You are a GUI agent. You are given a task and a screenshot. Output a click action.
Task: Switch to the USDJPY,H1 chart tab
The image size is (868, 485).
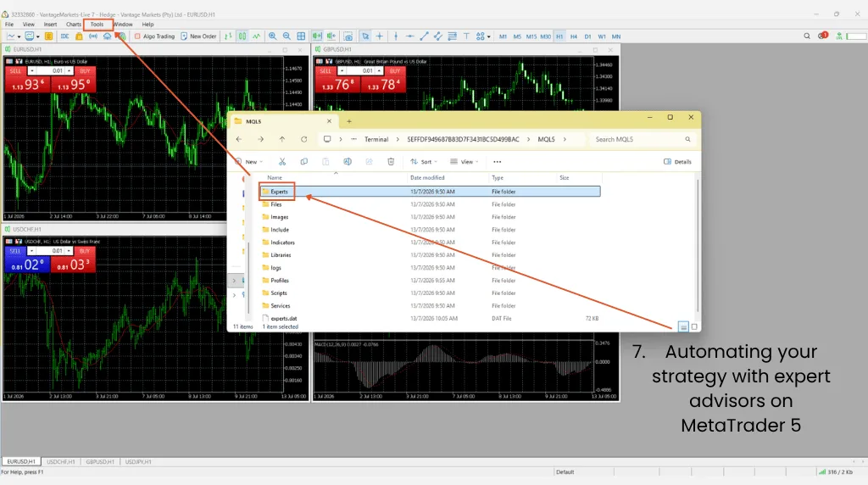coord(138,462)
